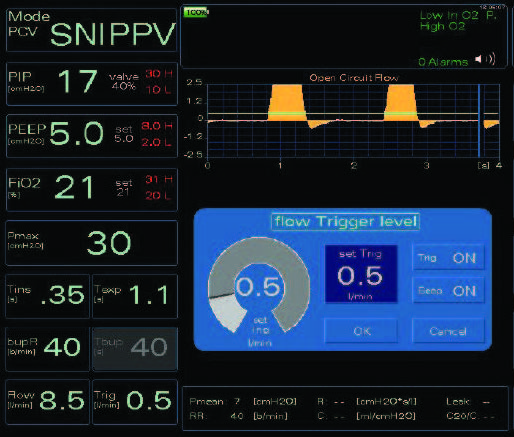Toggle the Trig ON switch

point(448,258)
